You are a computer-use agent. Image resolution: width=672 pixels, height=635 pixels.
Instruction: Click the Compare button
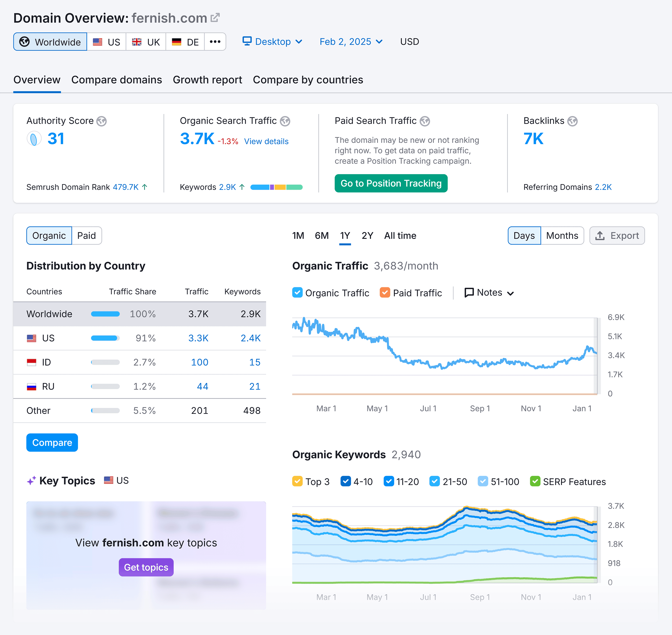tap(52, 442)
